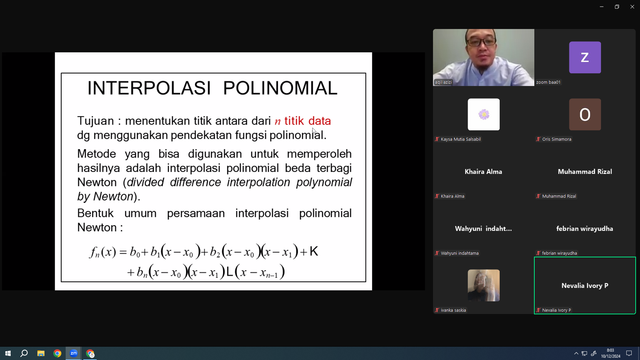Click the 'Bentuk umum persamaan' paragraph
Viewport: 640px width, 360px height.
click(x=214, y=220)
